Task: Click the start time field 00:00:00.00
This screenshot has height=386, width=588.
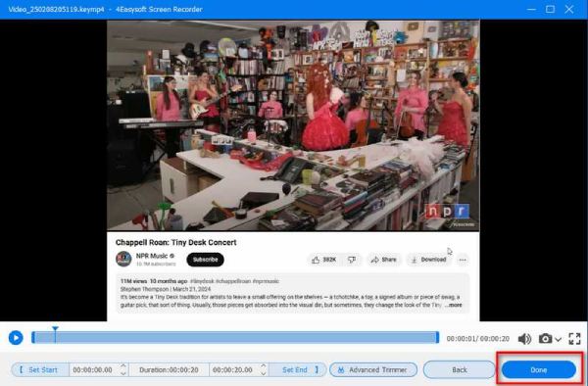Action: [93, 370]
